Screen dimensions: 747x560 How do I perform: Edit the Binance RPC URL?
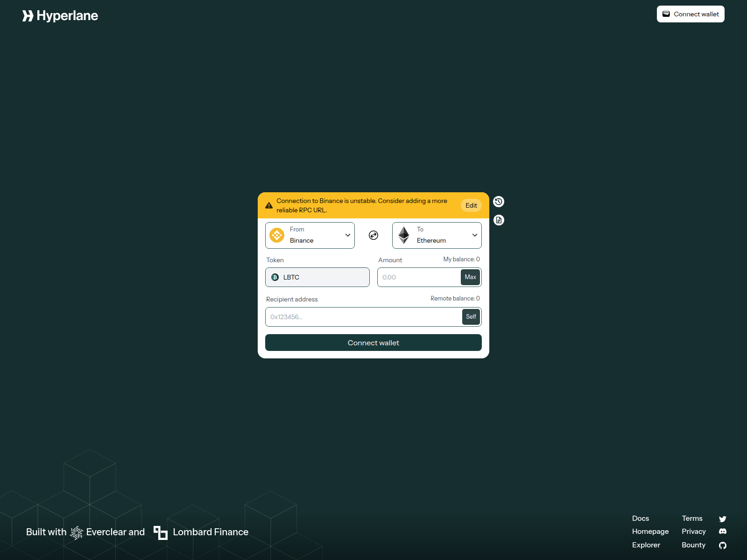pos(471,205)
